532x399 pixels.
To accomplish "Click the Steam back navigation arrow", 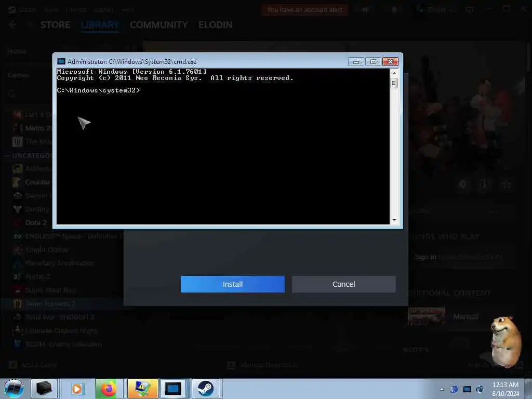I will tap(12, 24).
